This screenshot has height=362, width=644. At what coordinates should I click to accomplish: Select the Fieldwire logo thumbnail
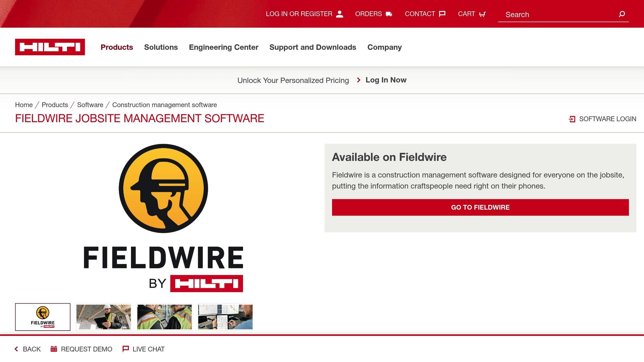(x=43, y=317)
